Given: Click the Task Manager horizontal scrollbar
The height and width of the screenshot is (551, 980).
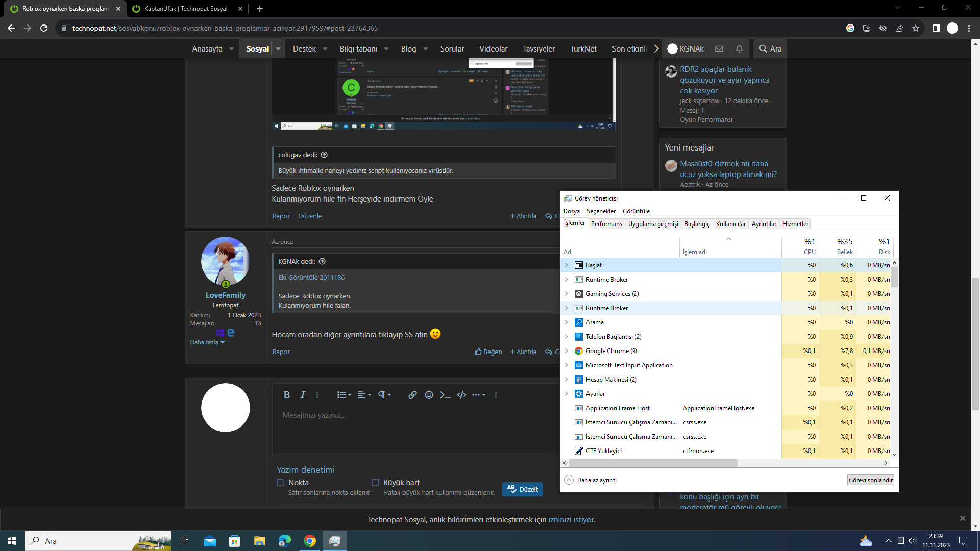Looking at the screenshot, I should (x=653, y=463).
